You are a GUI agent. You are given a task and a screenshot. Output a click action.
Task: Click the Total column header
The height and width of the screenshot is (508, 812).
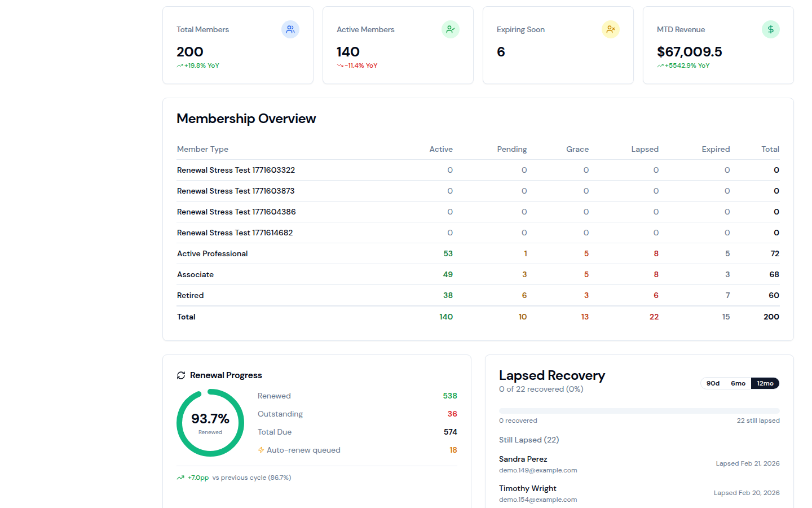[x=770, y=149]
